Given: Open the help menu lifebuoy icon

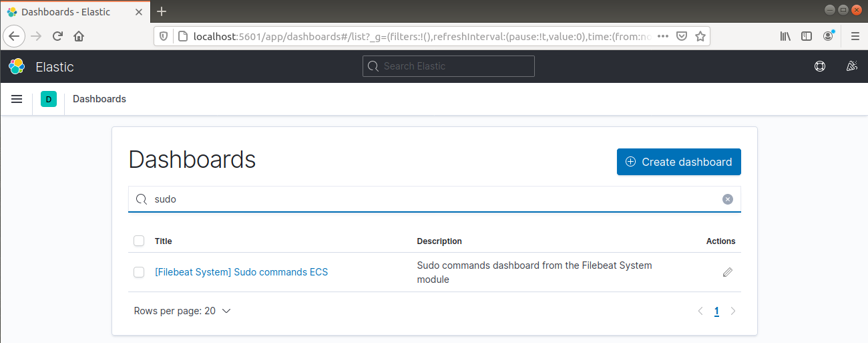Looking at the screenshot, I should coord(820,66).
